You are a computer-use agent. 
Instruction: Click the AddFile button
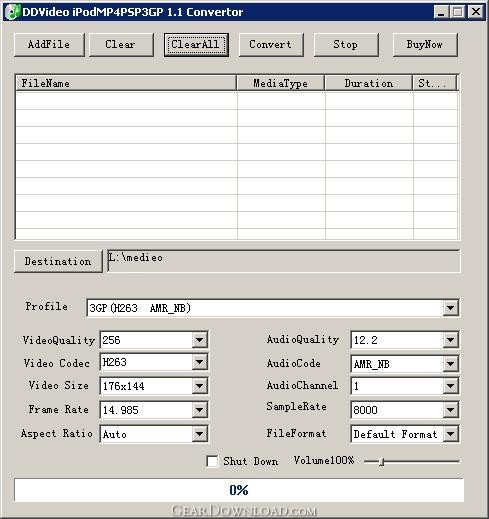[x=49, y=44]
